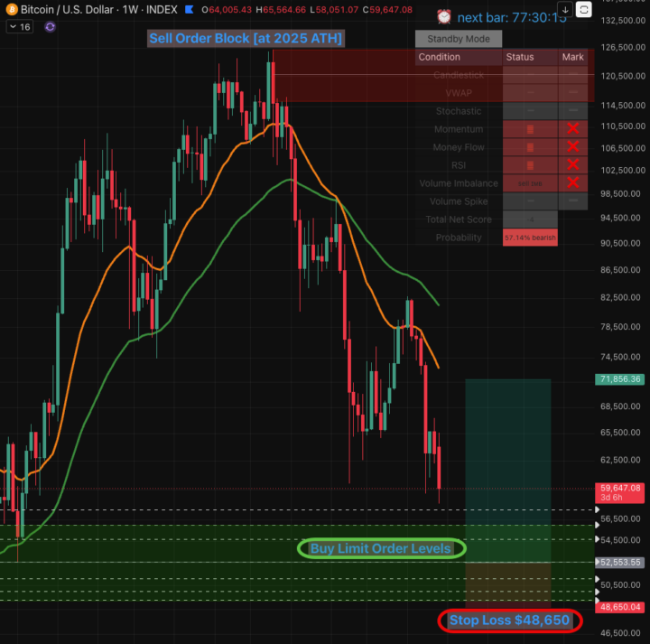Open the Bitcoin / U.S. Dollar symbol title
This screenshot has width=650, height=644.
99,10
